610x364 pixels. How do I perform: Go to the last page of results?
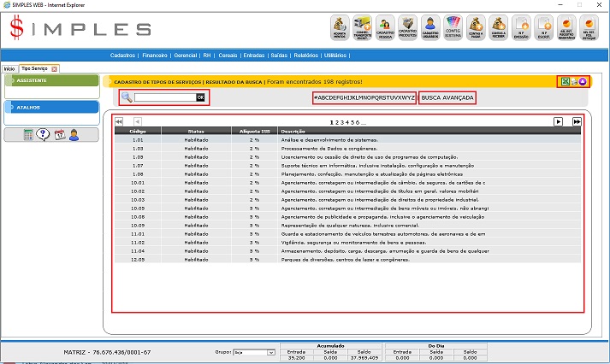pyautogui.click(x=577, y=122)
